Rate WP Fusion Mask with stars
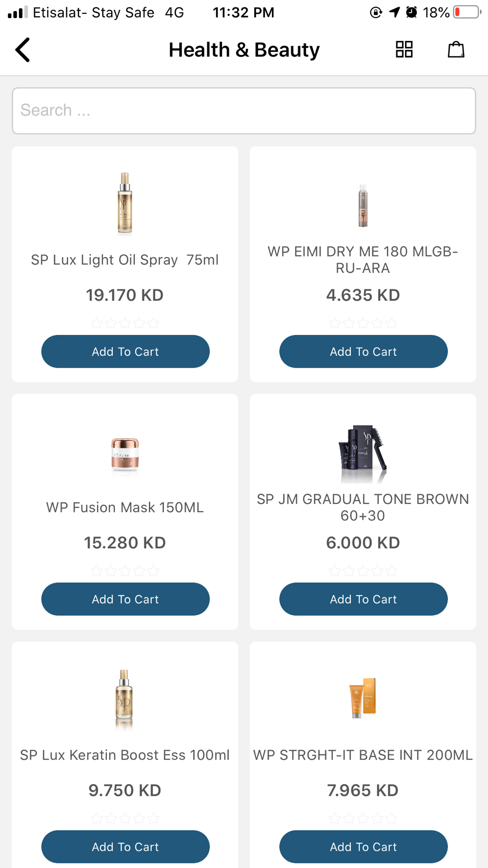Image resolution: width=488 pixels, height=868 pixels. (125, 570)
